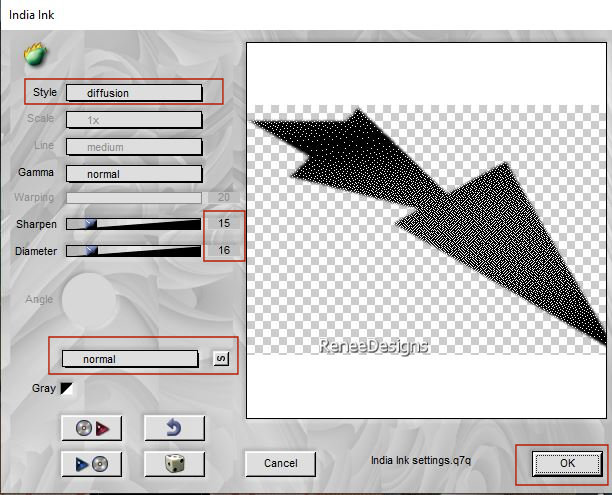The height and width of the screenshot is (495, 612).
Task: Open the Line dropdown showing medium
Action: [134, 147]
